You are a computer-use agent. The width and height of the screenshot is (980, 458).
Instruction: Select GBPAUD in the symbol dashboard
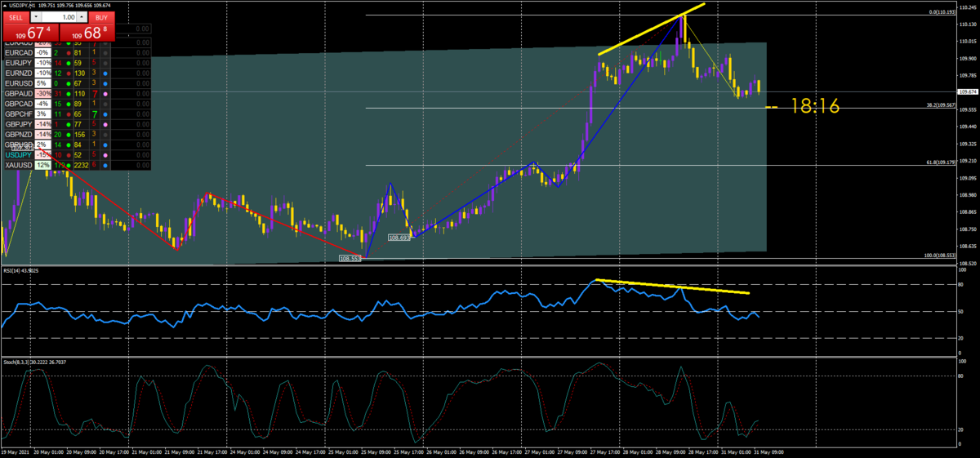click(19, 93)
